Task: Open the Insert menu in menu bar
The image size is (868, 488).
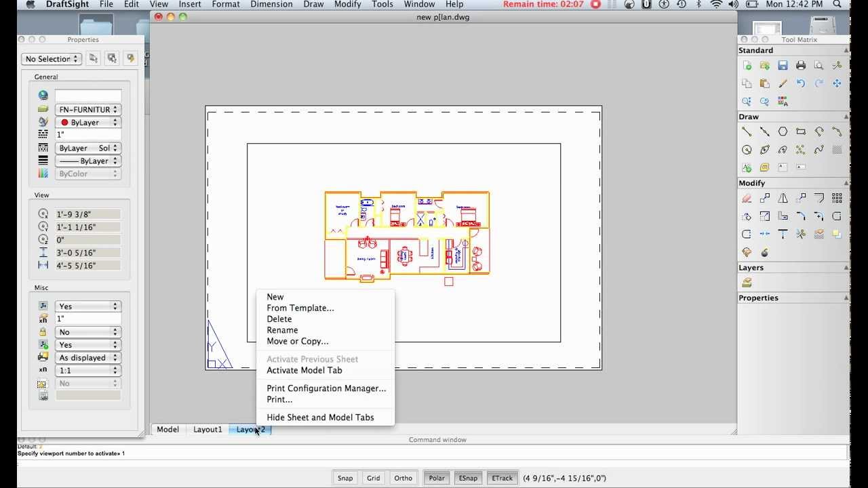Action: pyautogui.click(x=190, y=4)
